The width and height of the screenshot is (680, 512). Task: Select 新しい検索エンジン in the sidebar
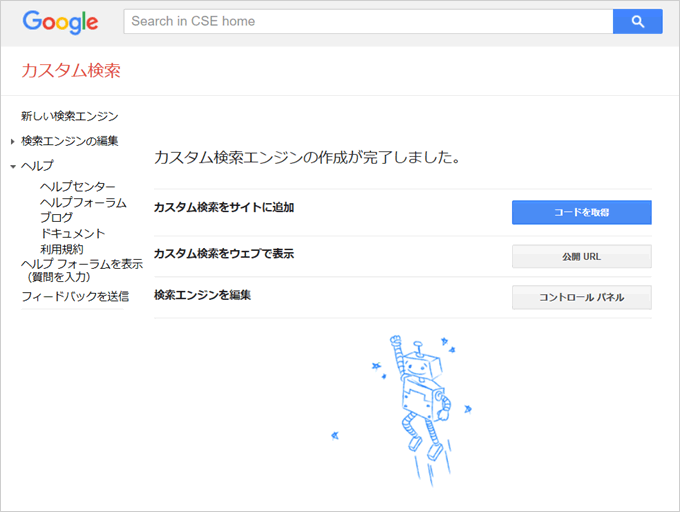click(x=70, y=116)
